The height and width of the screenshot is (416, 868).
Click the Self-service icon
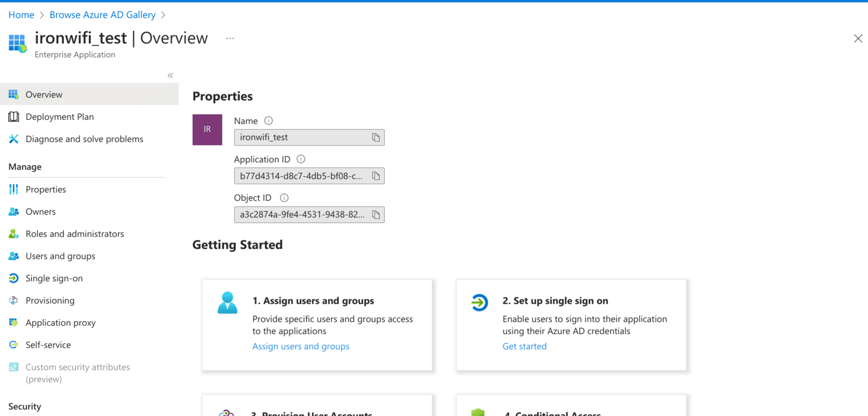(x=14, y=345)
